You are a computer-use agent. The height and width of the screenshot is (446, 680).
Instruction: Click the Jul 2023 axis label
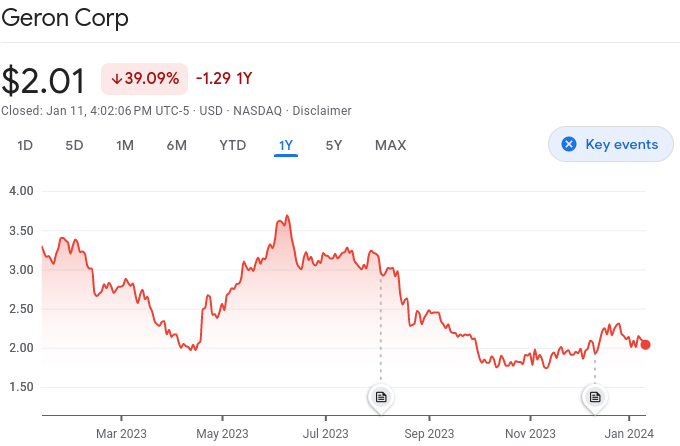point(326,433)
